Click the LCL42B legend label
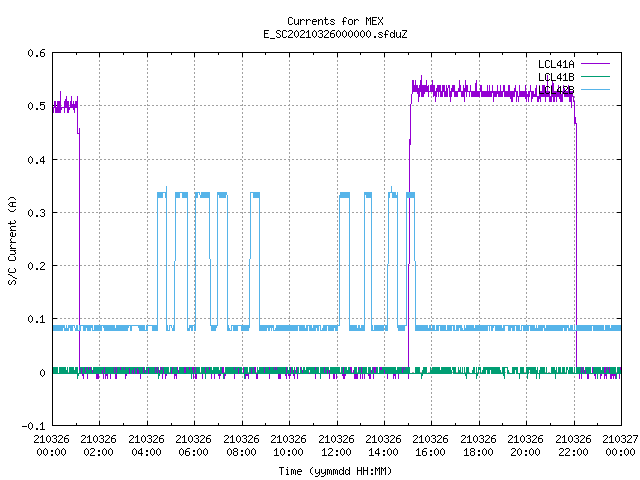 556,90
